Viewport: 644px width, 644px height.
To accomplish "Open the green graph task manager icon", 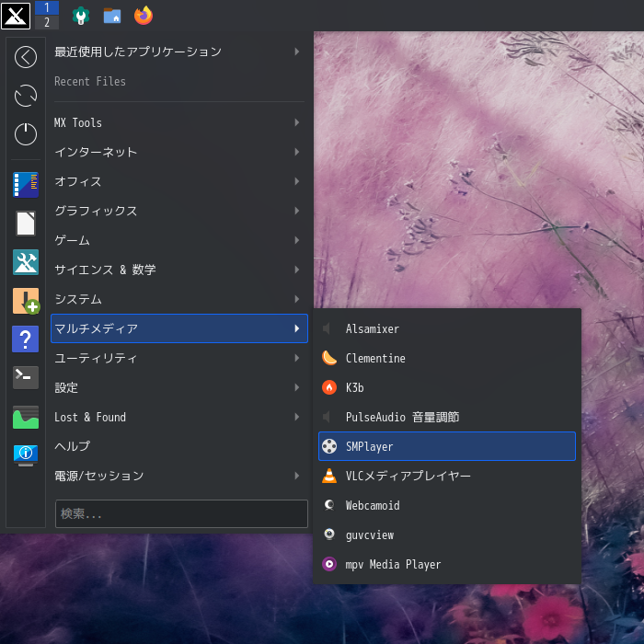I will 26,417.
